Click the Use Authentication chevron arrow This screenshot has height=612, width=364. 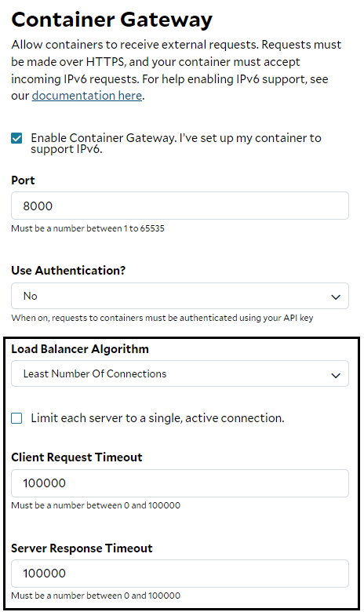coord(336,297)
